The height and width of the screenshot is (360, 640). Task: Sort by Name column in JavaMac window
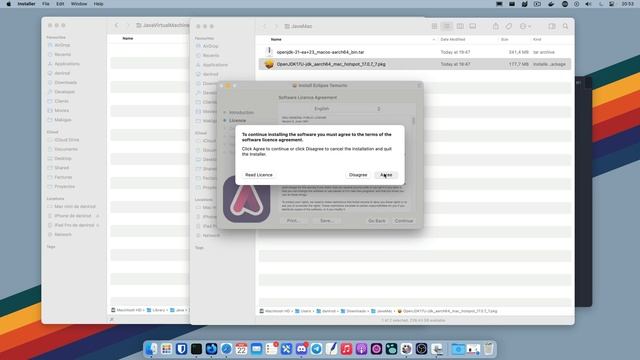click(x=276, y=39)
